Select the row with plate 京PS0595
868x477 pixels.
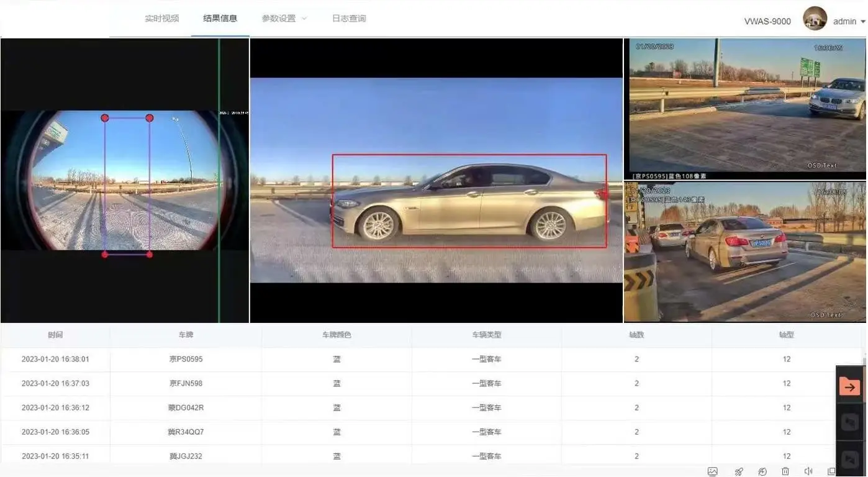(x=186, y=359)
